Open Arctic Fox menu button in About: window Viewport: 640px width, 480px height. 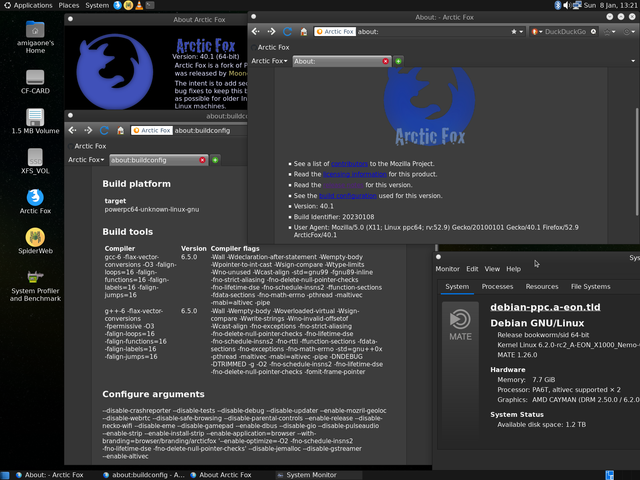coord(269,61)
